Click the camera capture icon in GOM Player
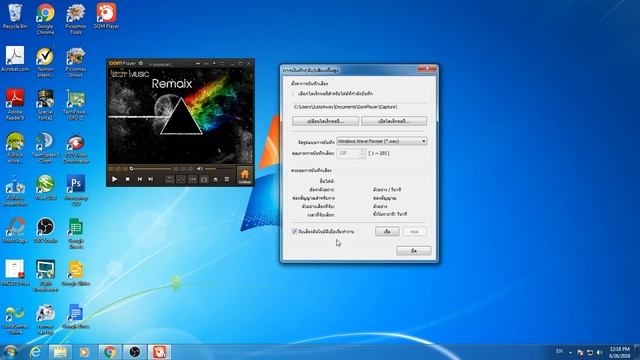Viewport: 640px width, 360px height. coord(204,179)
